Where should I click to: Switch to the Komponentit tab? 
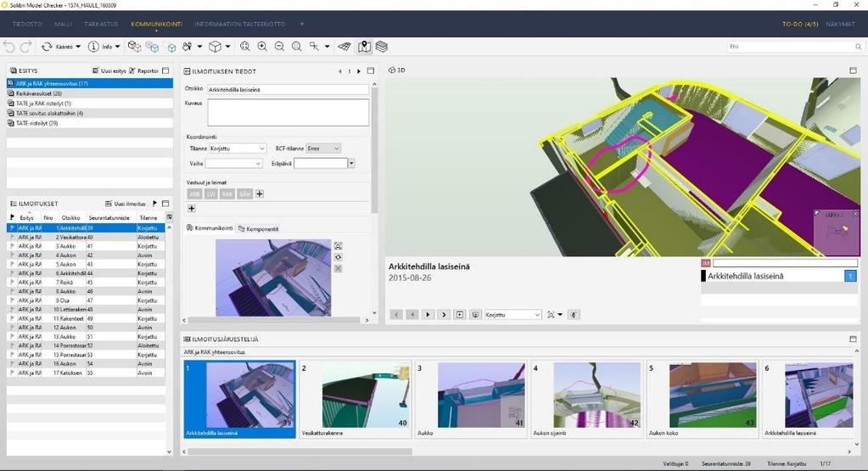[259, 228]
